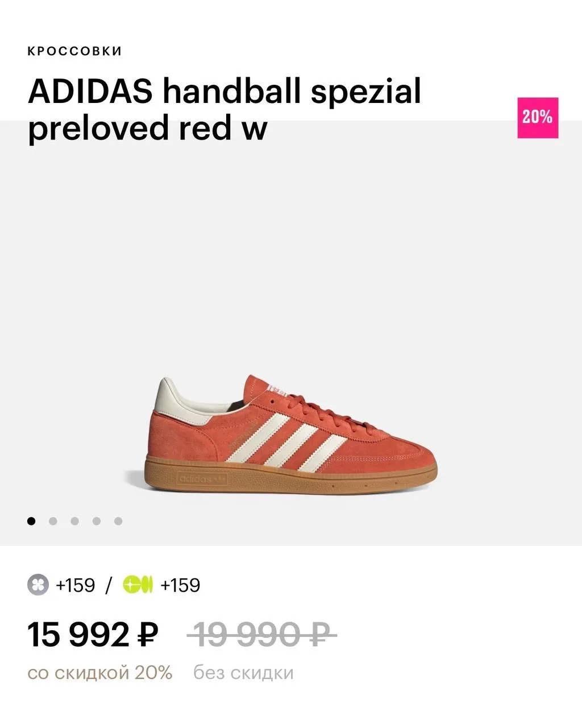Select the 15 992 ₽ discounted price
Image resolution: width=582 pixels, height=728 pixels.
click(x=93, y=635)
